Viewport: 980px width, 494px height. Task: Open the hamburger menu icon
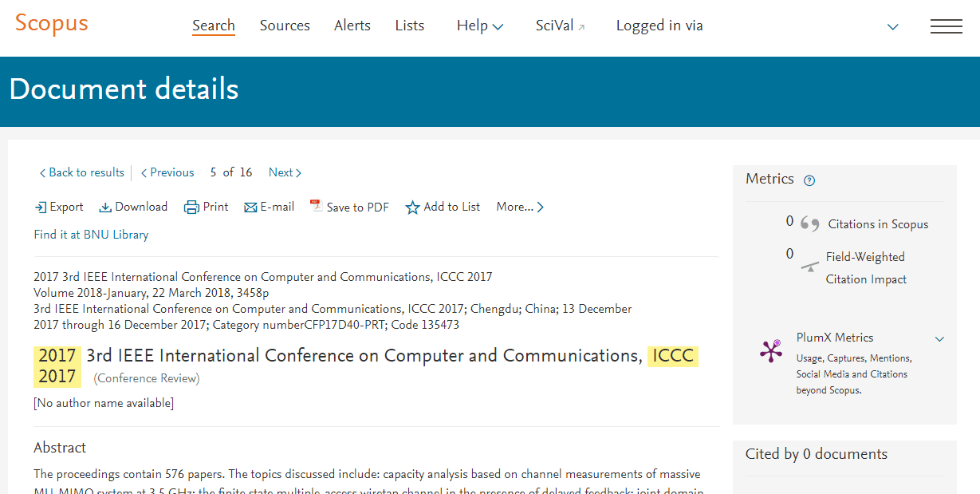[946, 26]
